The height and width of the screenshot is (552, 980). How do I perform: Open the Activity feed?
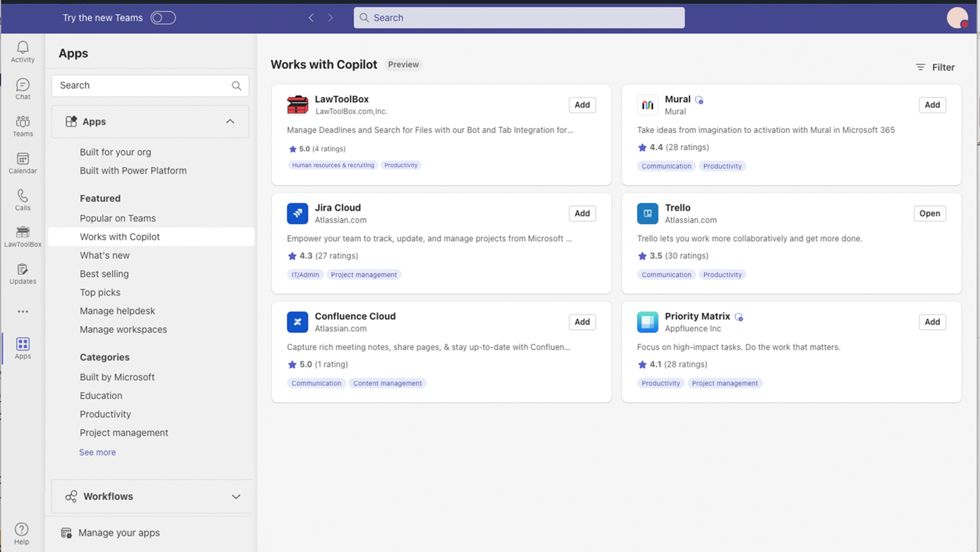(x=22, y=52)
